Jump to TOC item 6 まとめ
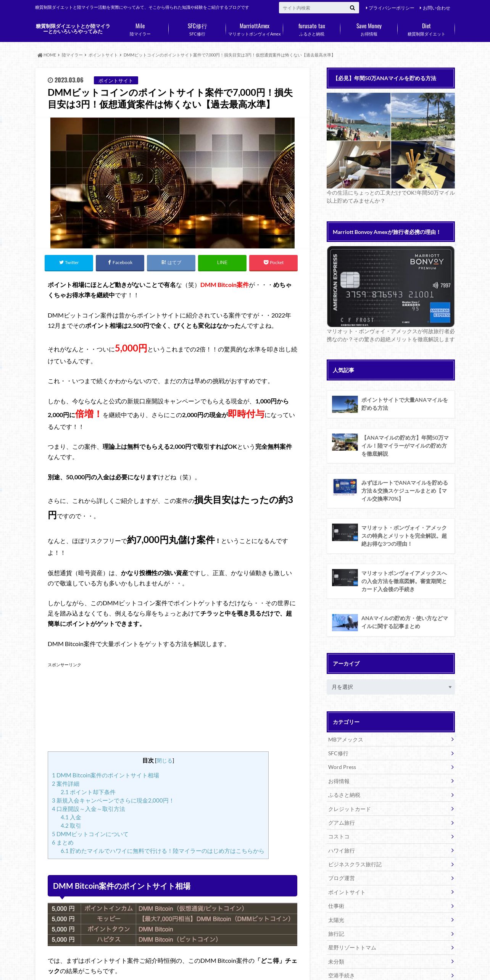Screen dimensions: 490x980 coord(63,843)
